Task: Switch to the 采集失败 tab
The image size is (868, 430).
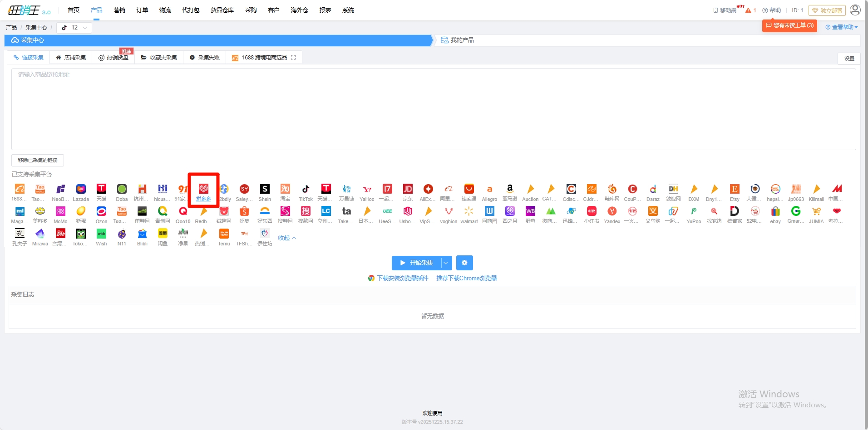Action: tap(205, 58)
